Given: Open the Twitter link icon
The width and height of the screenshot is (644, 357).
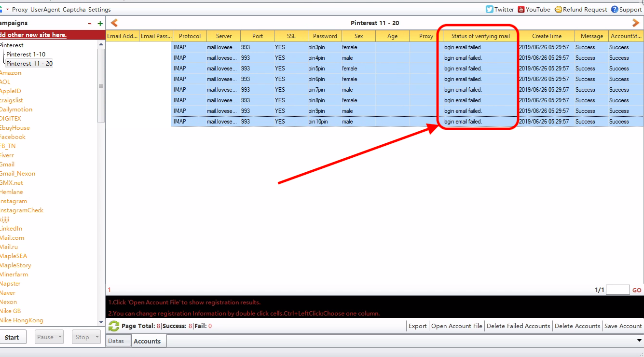Looking at the screenshot, I should [490, 9].
